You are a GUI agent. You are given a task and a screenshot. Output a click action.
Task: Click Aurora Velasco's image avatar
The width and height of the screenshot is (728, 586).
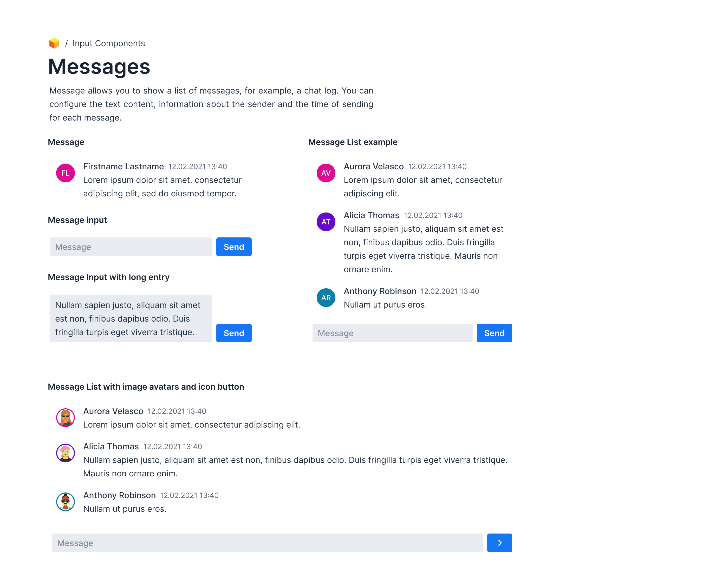65,418
